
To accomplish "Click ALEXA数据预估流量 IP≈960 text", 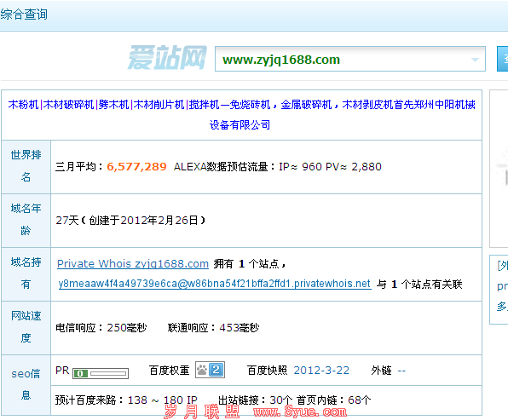I will pyautogui.click(x=248, y=167).
